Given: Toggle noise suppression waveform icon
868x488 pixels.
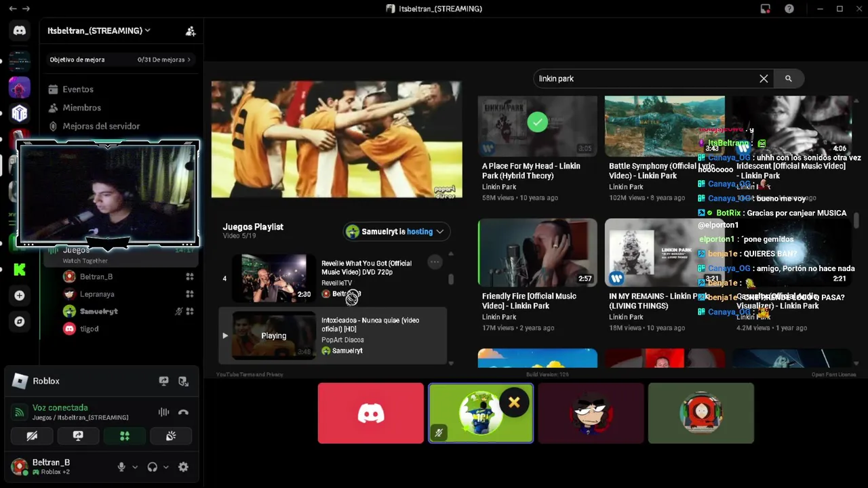Looking at the screenshot, I should (163, 412).
